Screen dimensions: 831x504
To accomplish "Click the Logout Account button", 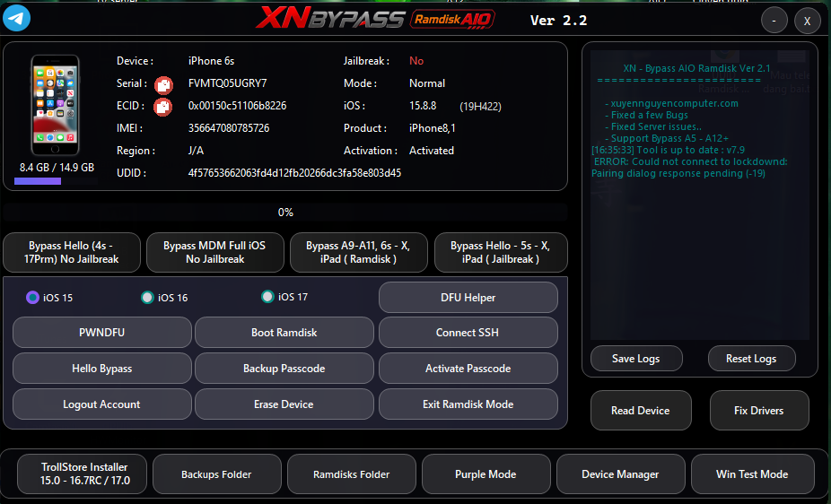I will [x=101, y=404].
